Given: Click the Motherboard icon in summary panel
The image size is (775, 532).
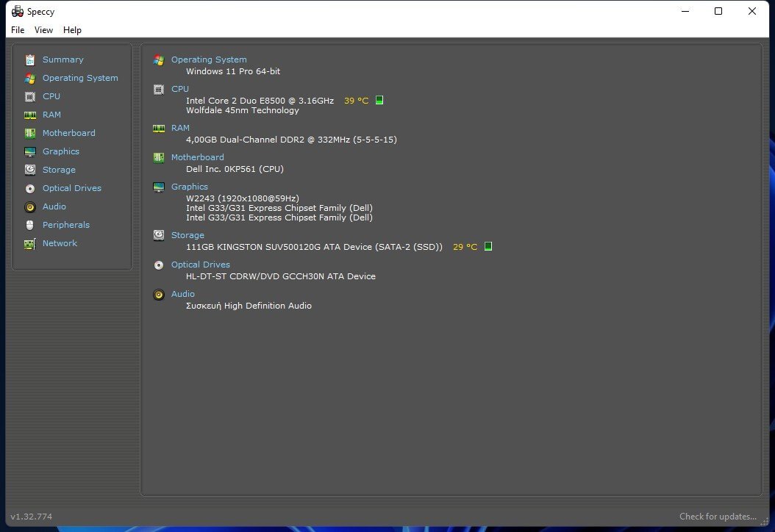Looking at the screenshot, I should [159, 157].
